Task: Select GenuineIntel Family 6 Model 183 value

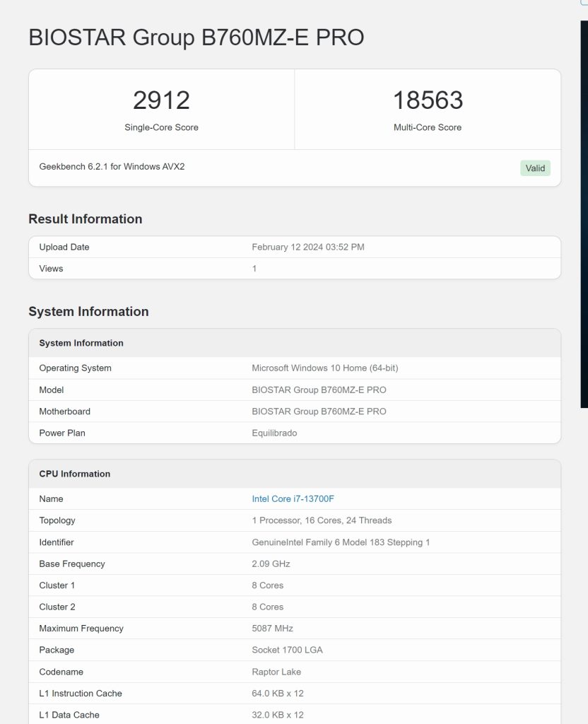Action: (x=341, y=542)
